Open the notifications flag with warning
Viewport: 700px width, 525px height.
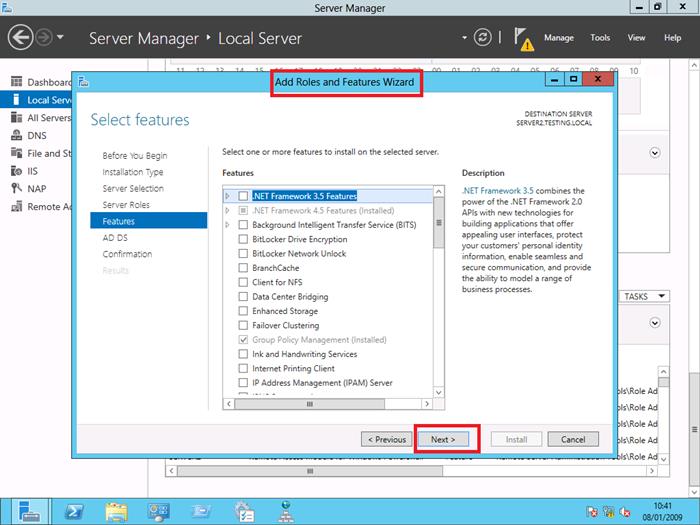(x=523, y=39)
